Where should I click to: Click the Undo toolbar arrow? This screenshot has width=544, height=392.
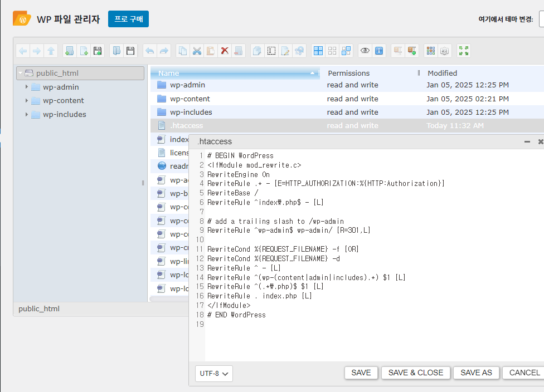(x=149, y=51)
